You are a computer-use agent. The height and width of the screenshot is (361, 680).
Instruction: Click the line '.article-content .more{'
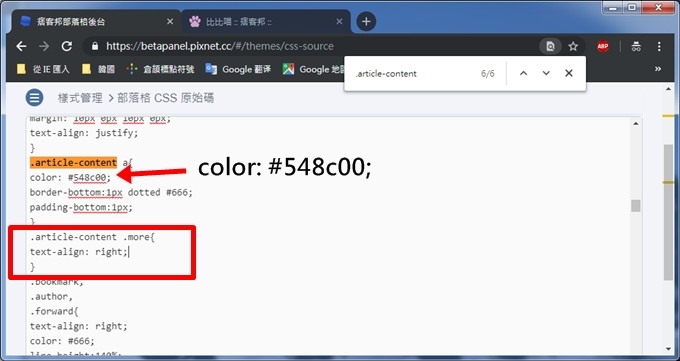click(x=92, y=237)
